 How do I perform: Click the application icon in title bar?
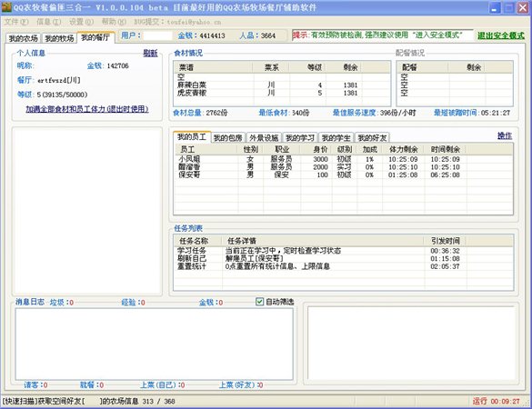[x=6, y=7]
